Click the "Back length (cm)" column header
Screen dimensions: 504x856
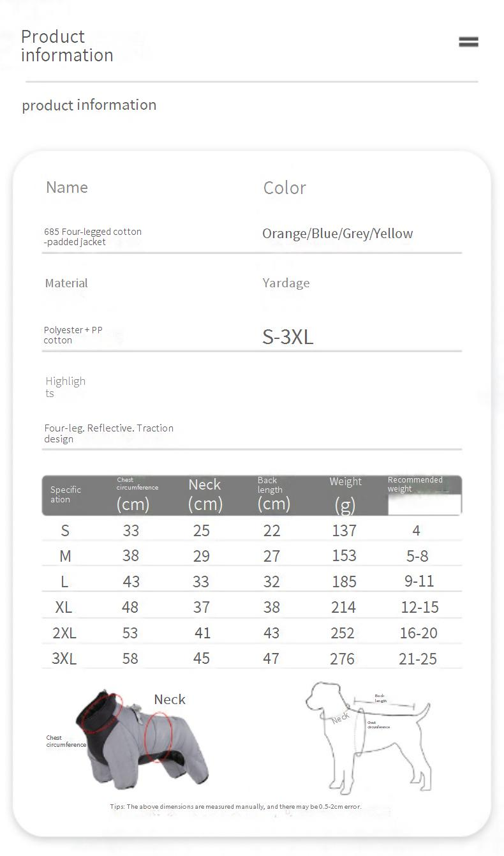(x=274, y=495)
